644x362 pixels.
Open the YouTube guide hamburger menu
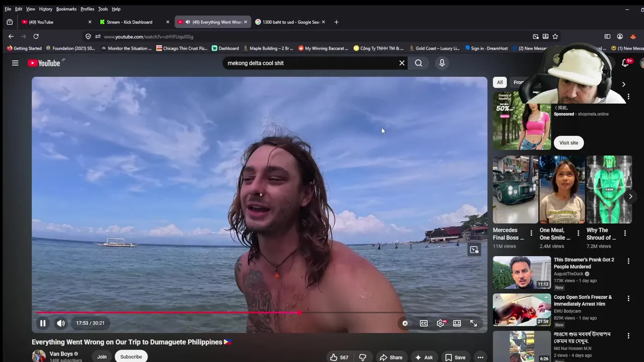(15, 63)
